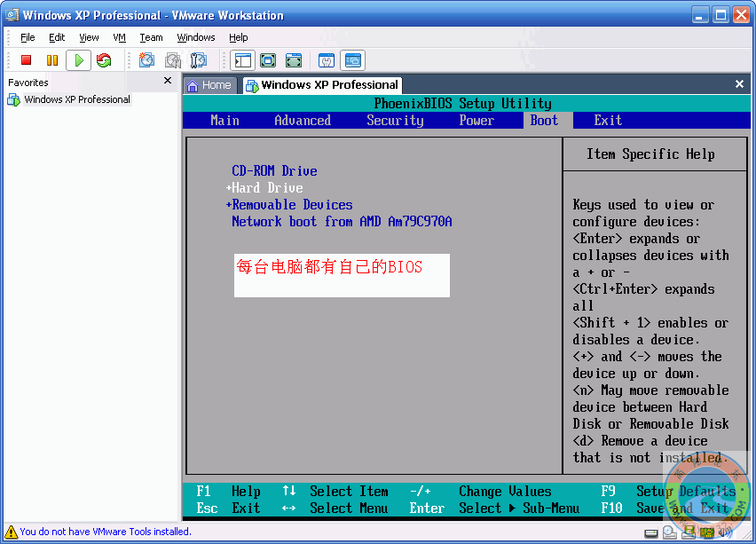The height and width of the screenshot is (544, 756).
Task: Click the F9 Setup Defaults legend
Action: [x=669, y=492]
